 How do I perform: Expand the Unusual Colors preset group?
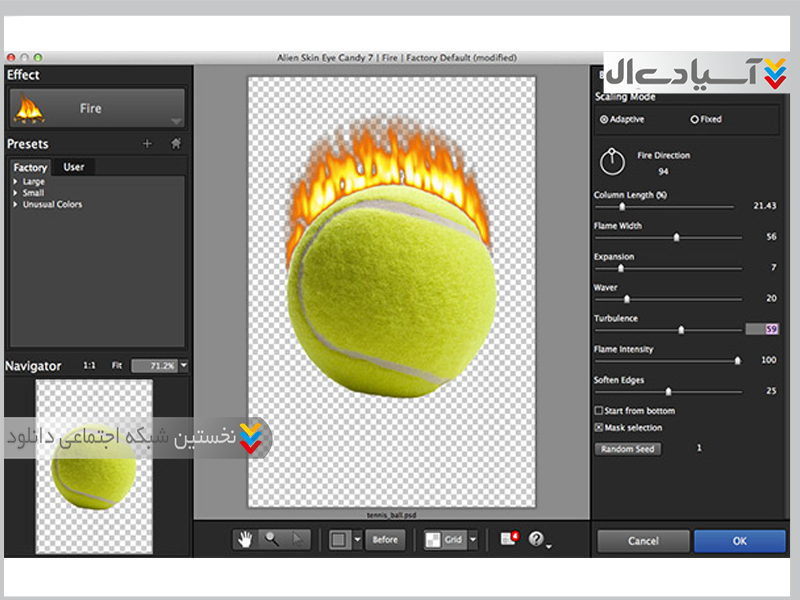click(x=15, y=204)
